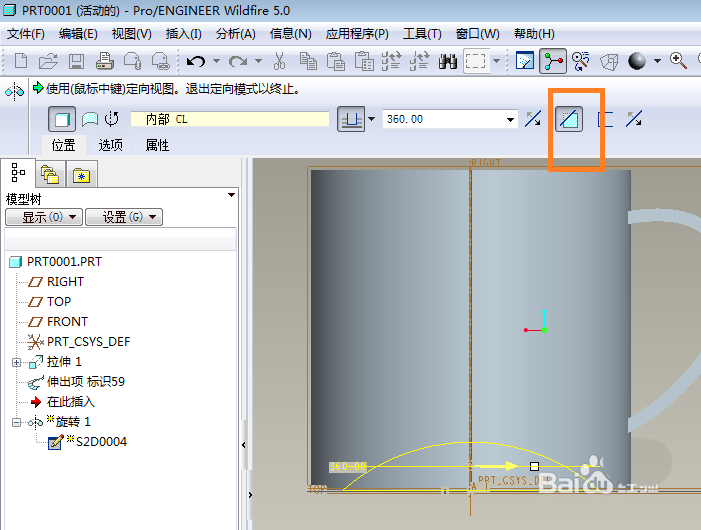Screen dimensions: 701x530
Task: Open 编辑(E) menu
Action: coord(78,34)
